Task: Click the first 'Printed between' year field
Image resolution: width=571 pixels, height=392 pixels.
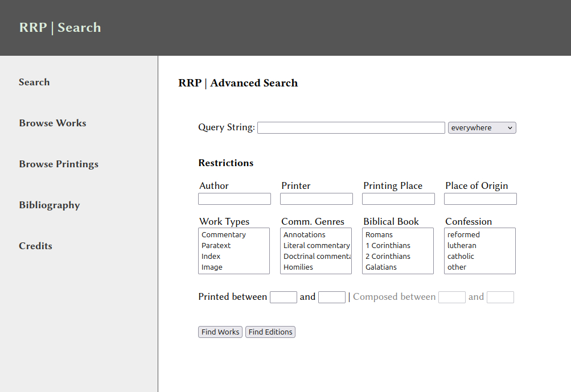Action: (284, 297)
